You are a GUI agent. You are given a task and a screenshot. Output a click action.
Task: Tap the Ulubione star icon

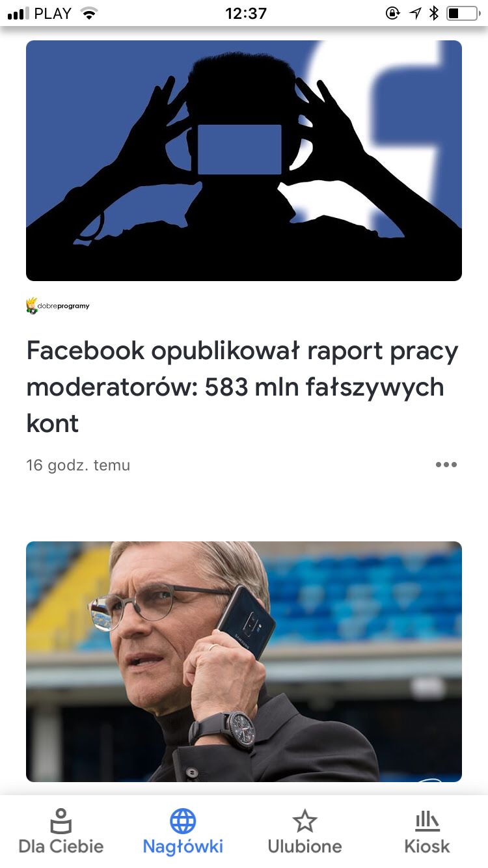(x=305, y=821)
